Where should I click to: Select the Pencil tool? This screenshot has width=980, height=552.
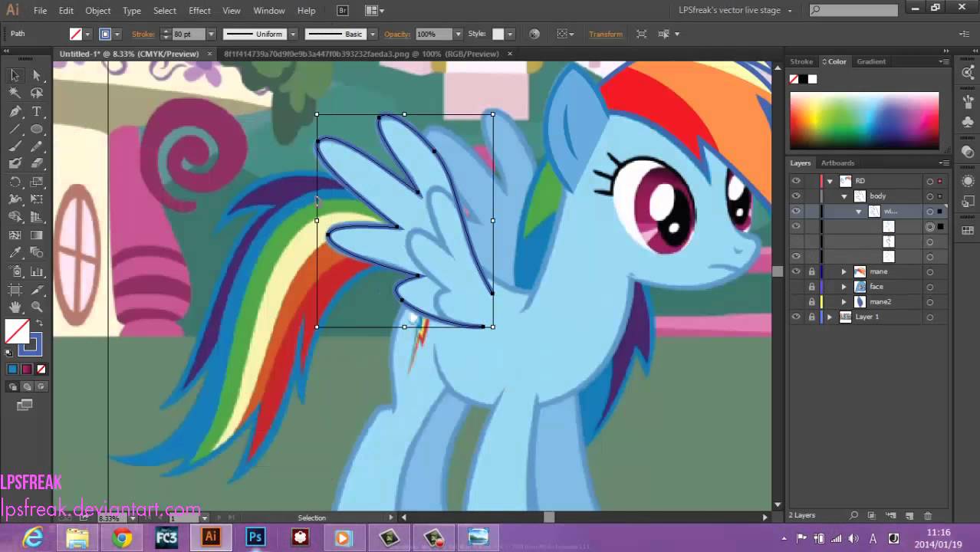(x=37, y=146)
